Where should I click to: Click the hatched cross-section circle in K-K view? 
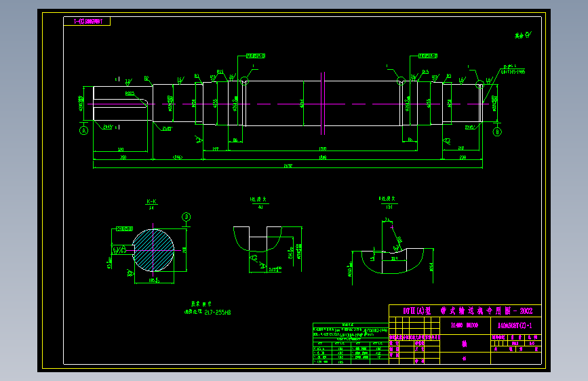click(153, 250)
